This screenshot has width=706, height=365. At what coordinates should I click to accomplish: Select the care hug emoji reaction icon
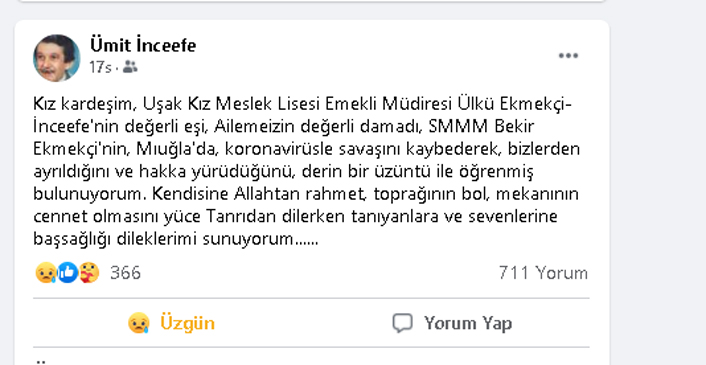click(89, 273)
